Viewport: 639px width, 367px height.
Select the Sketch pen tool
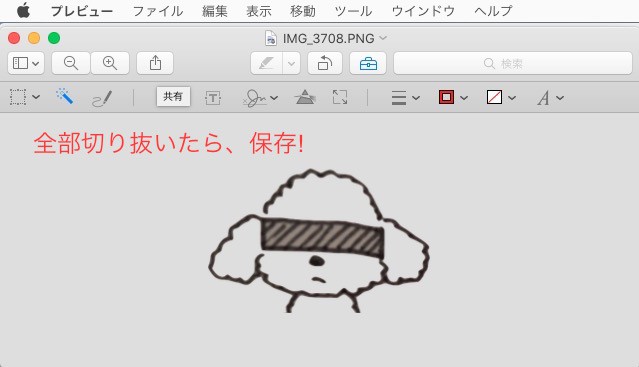point(102,98)
